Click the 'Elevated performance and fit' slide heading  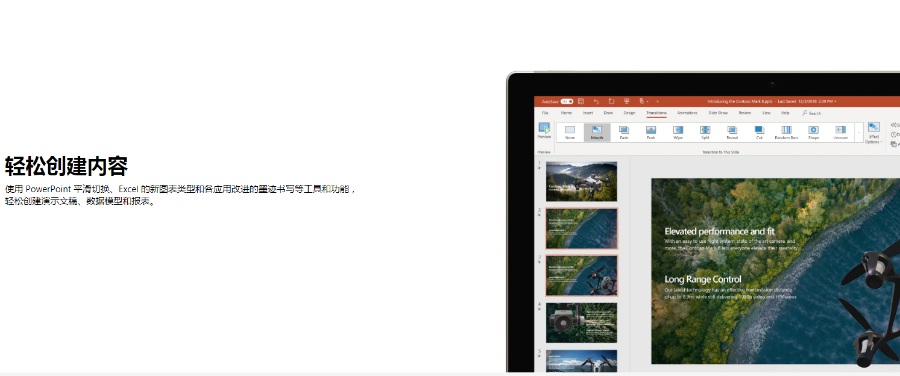(719, 231)
